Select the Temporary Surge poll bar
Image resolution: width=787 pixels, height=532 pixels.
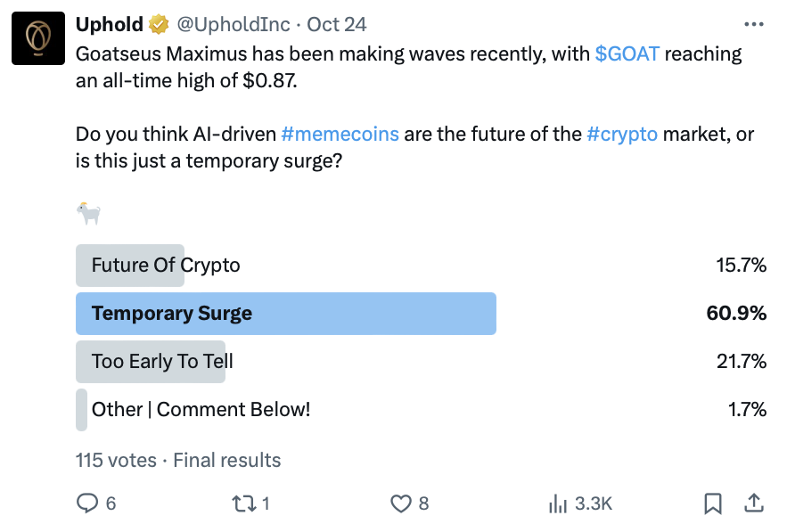tap(421, 314)
